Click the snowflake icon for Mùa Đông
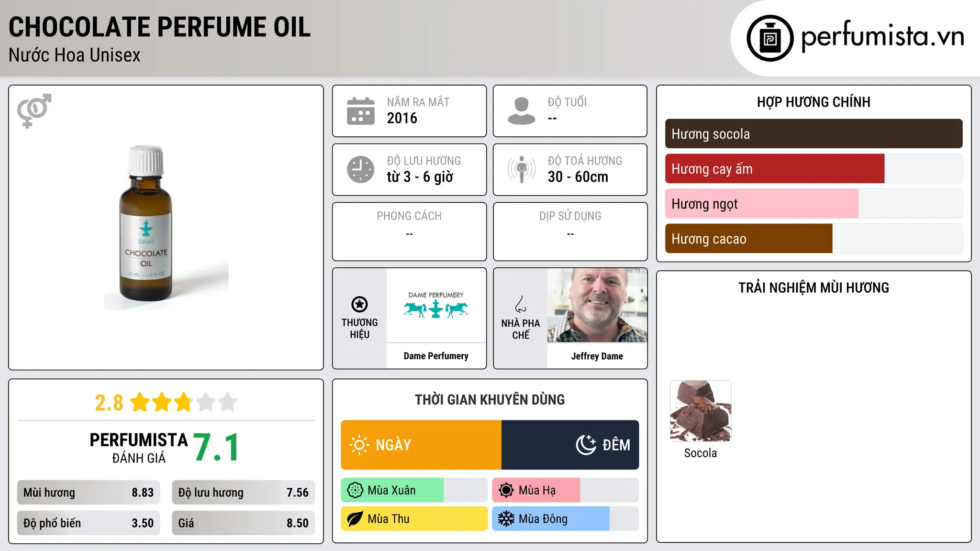The width and height of the screenshot is (980, 551). pos(506,519)
